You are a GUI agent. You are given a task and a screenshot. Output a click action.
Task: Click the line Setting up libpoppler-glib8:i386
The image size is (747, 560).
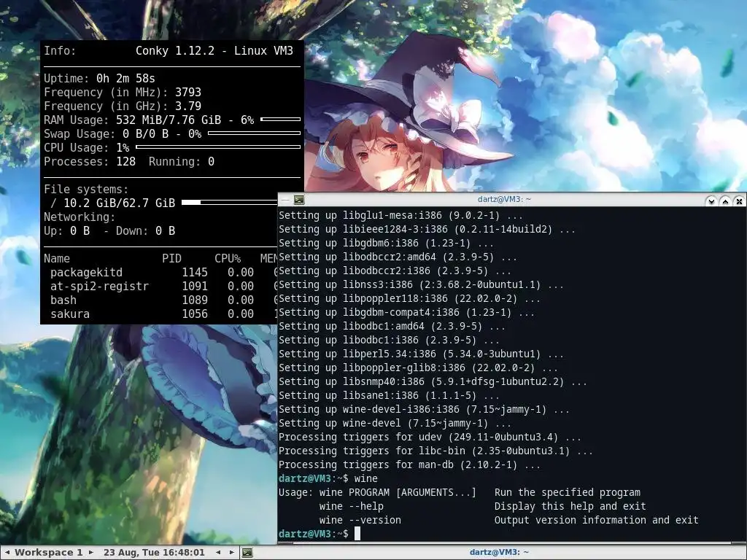click(418, 367)
